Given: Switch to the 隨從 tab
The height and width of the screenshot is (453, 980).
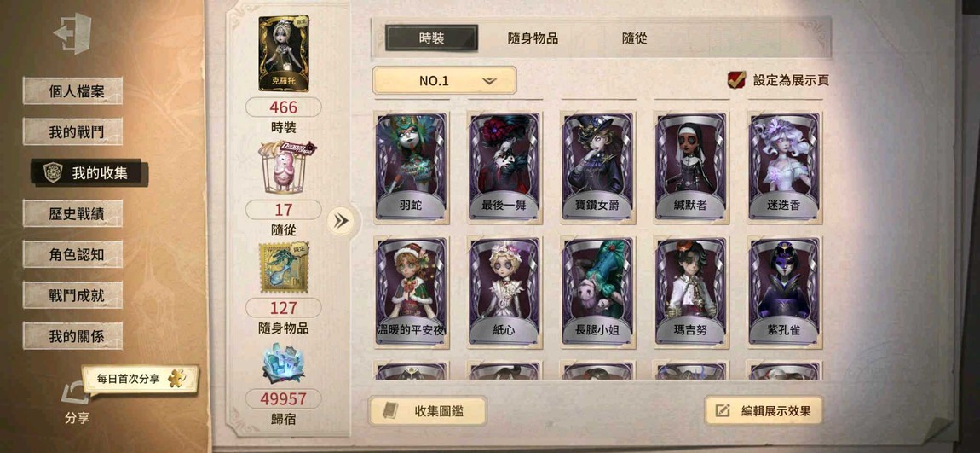Looking at the screenshot, I should pos(634,38).
